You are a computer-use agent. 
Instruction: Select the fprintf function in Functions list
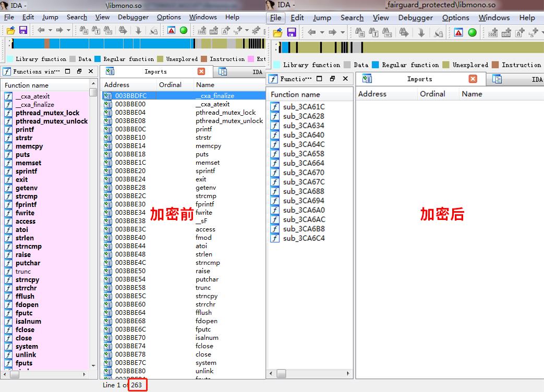pyautogui.click(x=26, y=204)
